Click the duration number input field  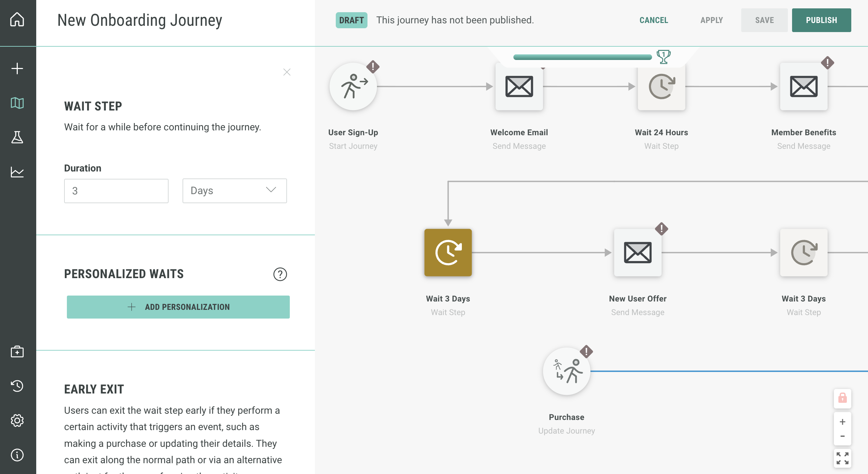point(116,191)
